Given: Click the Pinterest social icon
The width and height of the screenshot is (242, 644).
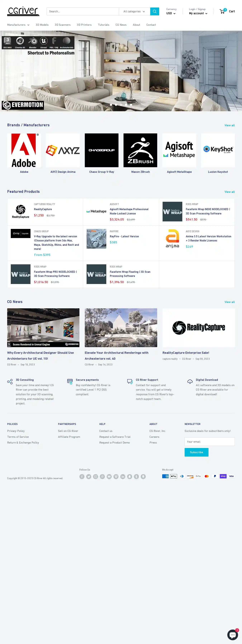Looking at the screenshot, I should click(x=103, y=476).
